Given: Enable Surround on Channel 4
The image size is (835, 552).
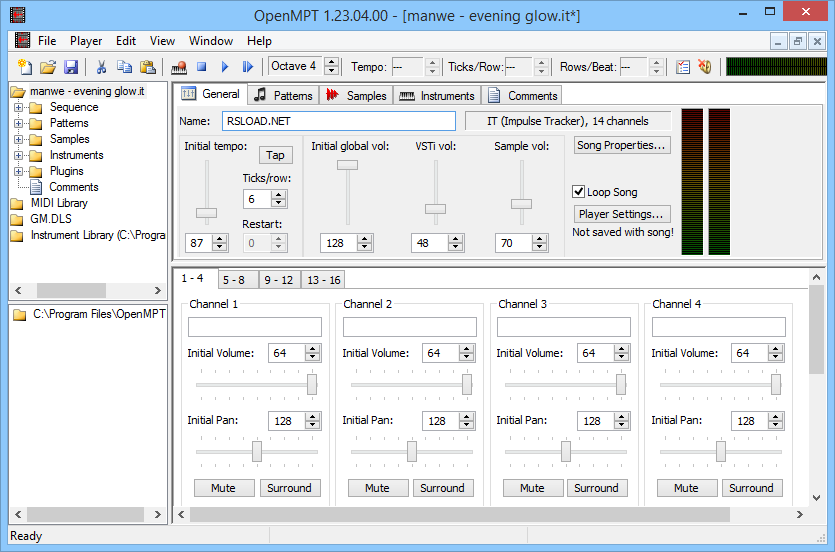Looking at the screenshot, I should [x=751, y=488].
